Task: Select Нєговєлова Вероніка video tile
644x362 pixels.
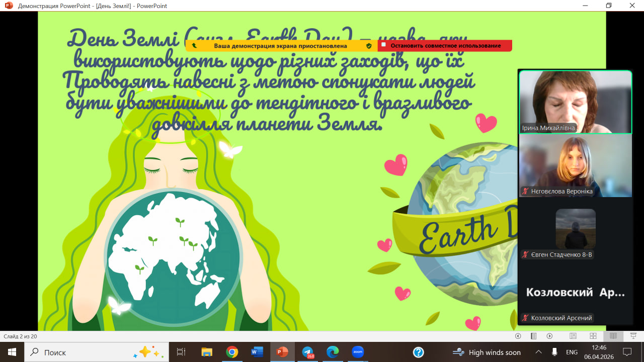Action: [575, 165]
